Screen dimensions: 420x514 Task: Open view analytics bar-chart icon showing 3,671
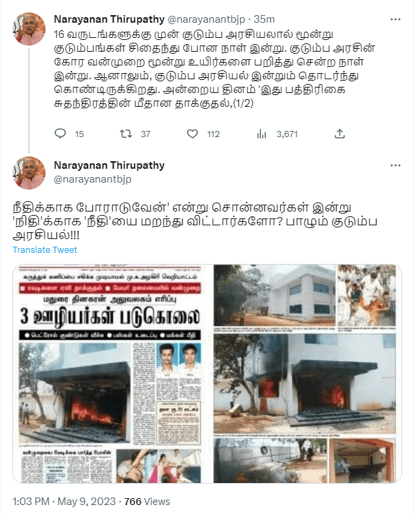(262, 134)
